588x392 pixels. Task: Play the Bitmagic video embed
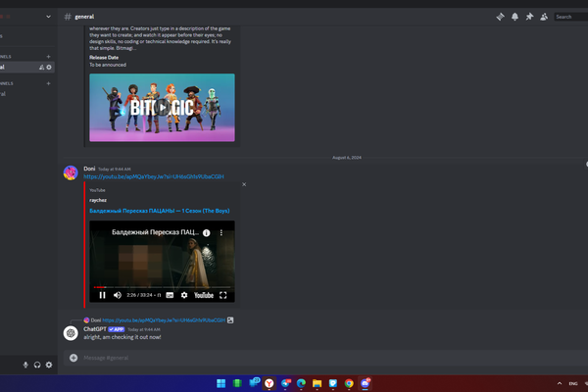point(162,108)
